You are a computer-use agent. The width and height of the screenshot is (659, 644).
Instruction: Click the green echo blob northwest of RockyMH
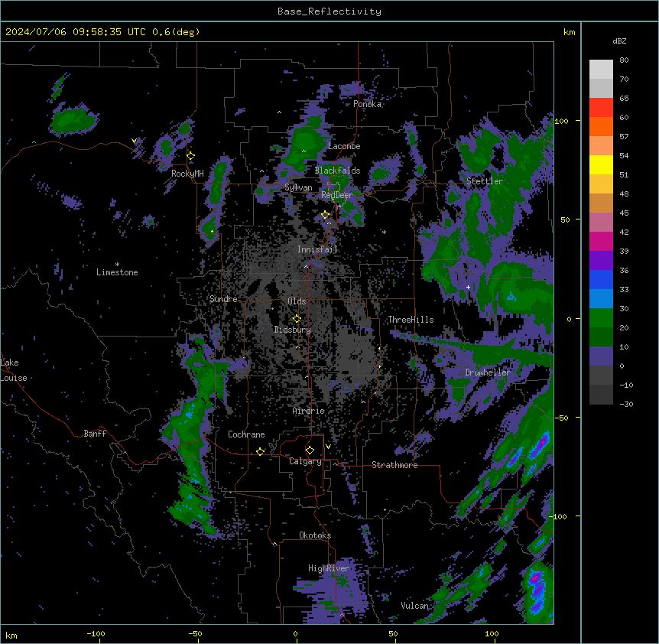pyautogui.click(x=74, y=119)
